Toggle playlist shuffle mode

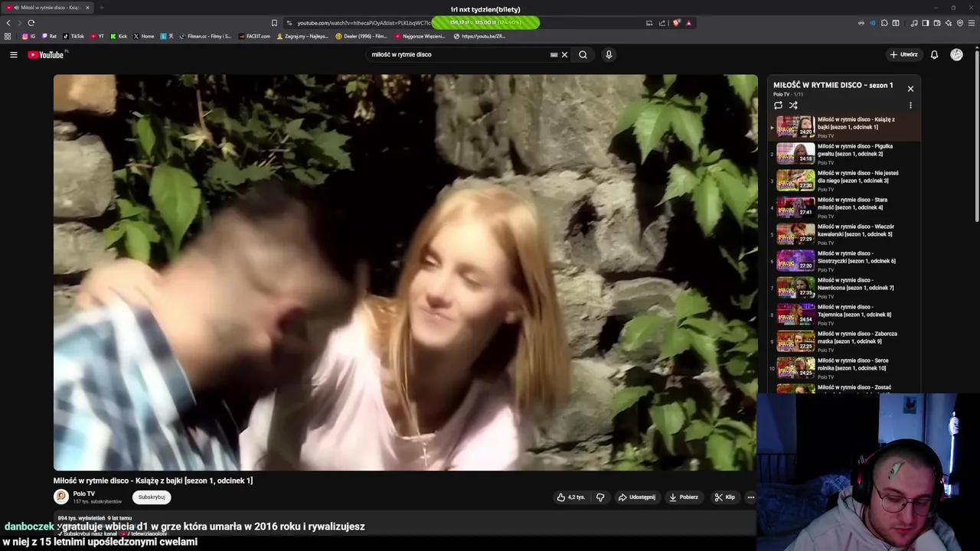tap(793, 105)
